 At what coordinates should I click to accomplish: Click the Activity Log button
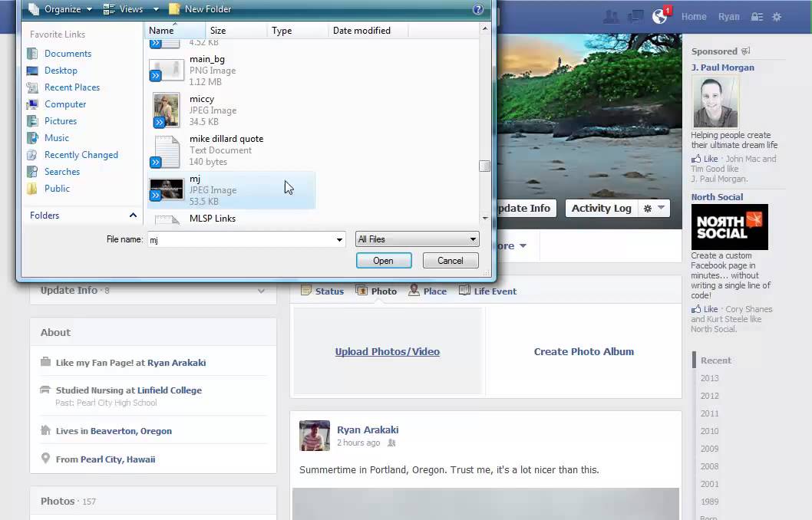(x=601, y=208)
